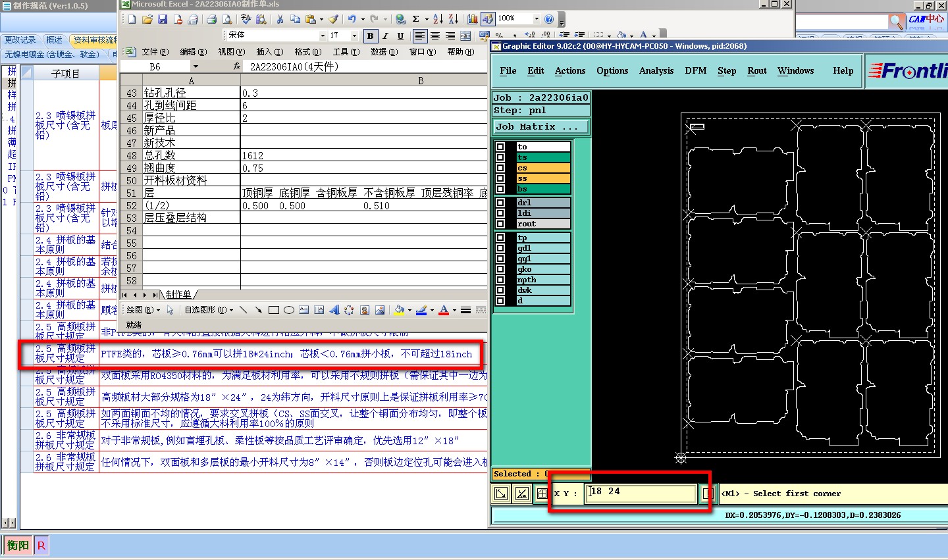Image resolution: width=948 pixels, height=560 pixels.
Task: Open the Font Color dropdown arrow in drawing toolbar
Action: (x=454, y=310)
